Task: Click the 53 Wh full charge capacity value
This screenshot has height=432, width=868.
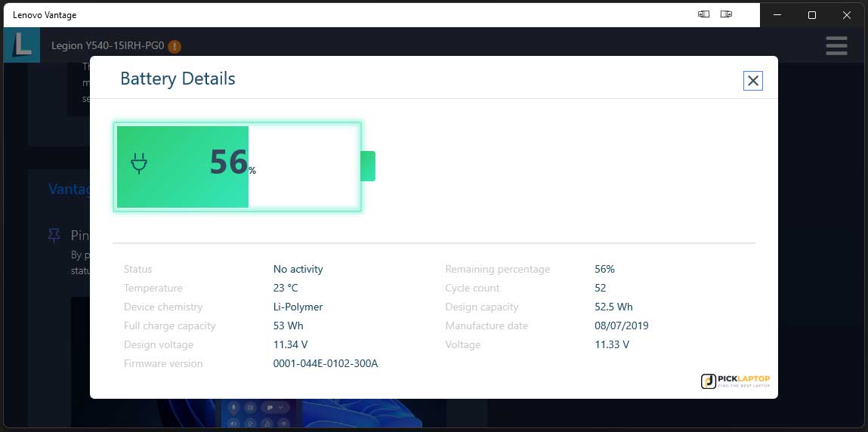Action: click(289, 326)
